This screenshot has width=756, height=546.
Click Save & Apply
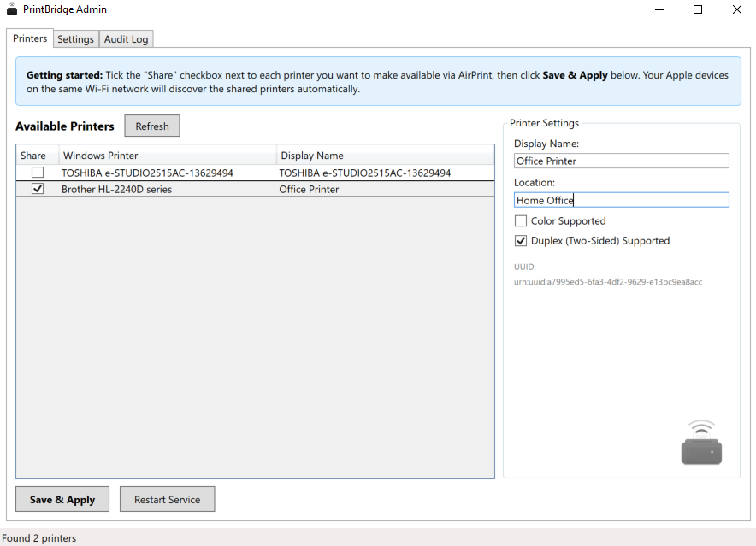pos(62,499)
